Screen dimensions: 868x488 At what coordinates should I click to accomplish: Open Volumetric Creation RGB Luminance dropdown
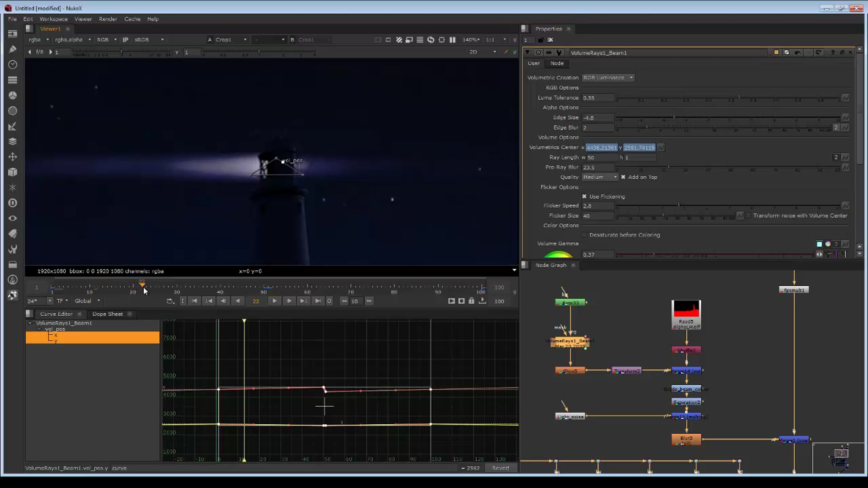[x=608, y=78]
